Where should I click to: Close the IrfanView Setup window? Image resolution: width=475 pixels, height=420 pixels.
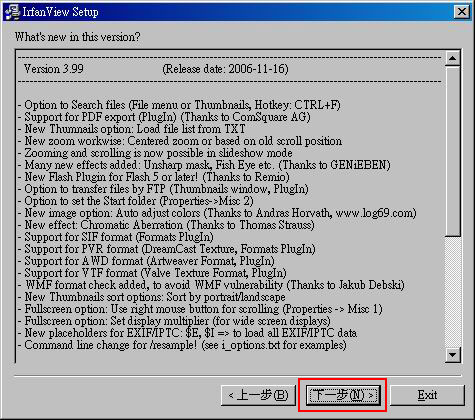click(462, 12)
